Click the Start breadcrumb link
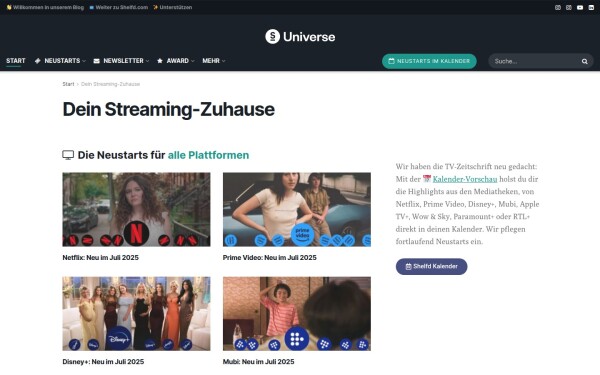 [x=68, y=84]
